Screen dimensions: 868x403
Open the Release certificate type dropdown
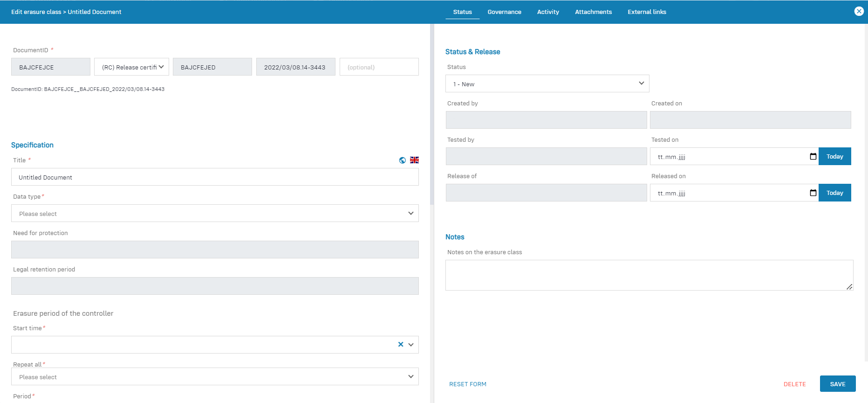tap(132, 67)
